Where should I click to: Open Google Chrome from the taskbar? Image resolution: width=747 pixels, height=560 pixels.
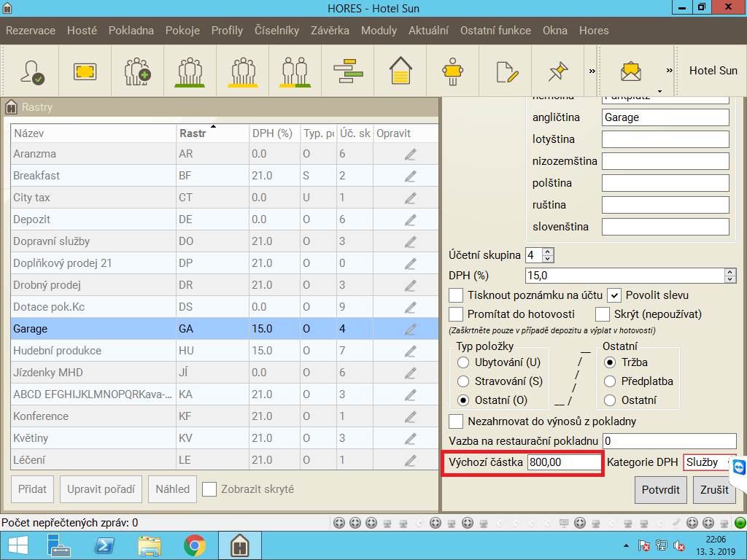coord(194,545)
